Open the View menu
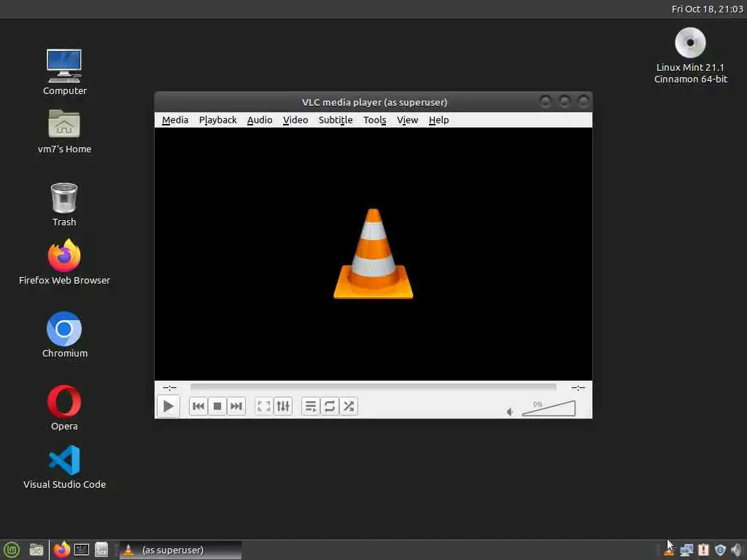The image size is (747, 560). pos(407,120)
